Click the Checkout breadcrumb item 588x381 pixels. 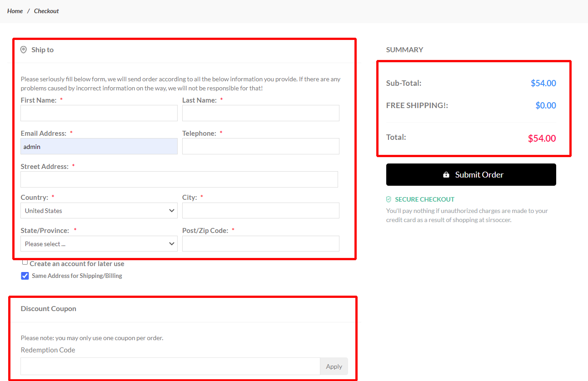pos(46,11)
